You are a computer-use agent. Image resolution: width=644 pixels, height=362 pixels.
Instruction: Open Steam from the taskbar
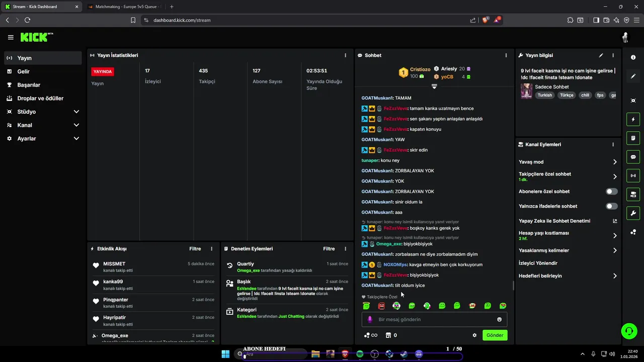pos(404,354)
